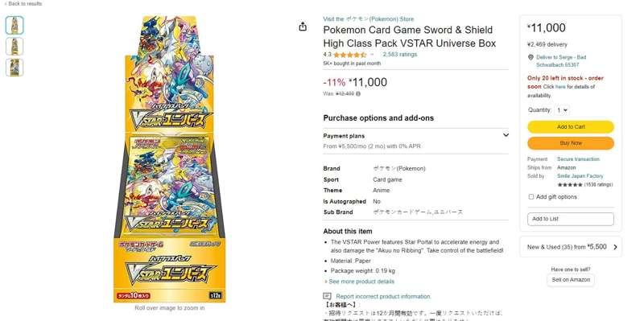The height and width of the screenshot is (321, 644).
Task: Select the second product thumbnail
Action: pos(14,47)
